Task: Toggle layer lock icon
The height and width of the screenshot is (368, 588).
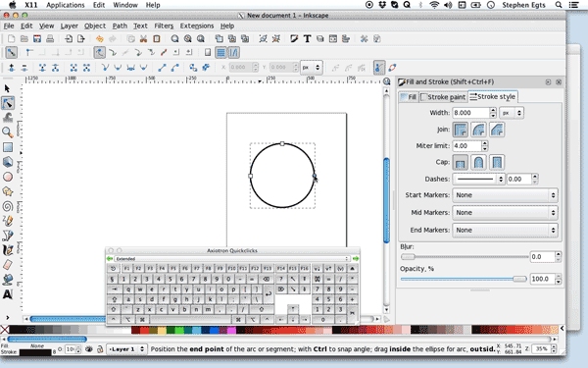Action: (100, 349)
